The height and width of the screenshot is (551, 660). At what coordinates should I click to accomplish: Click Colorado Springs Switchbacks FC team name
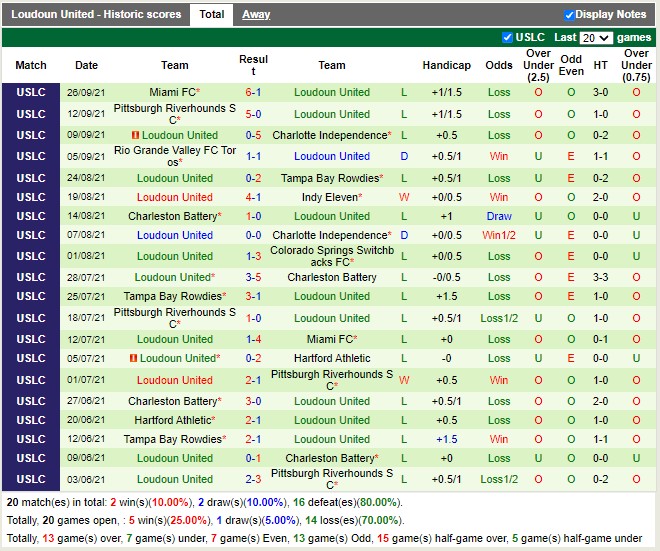pyautogui.click(x=332, y=256)
